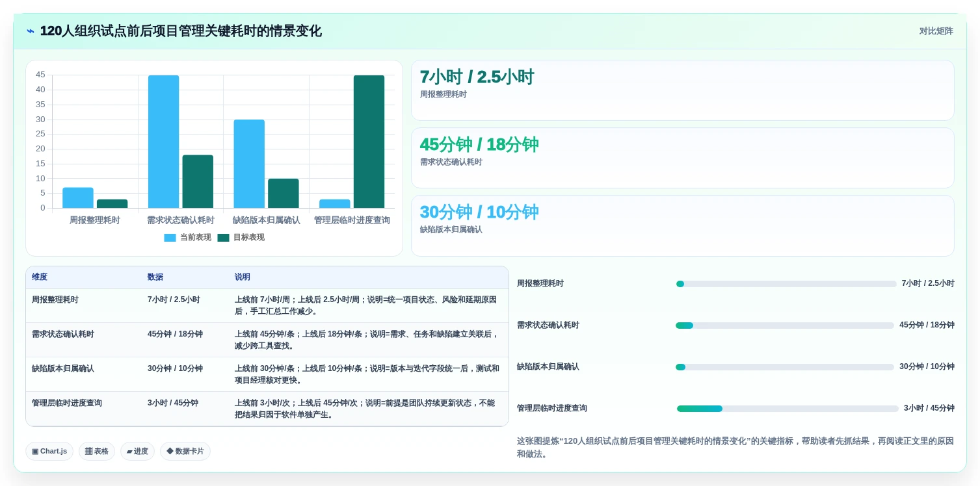
Task: Click the 7小时 / 2.5小时 data card
Action: [x=683, y=90]
